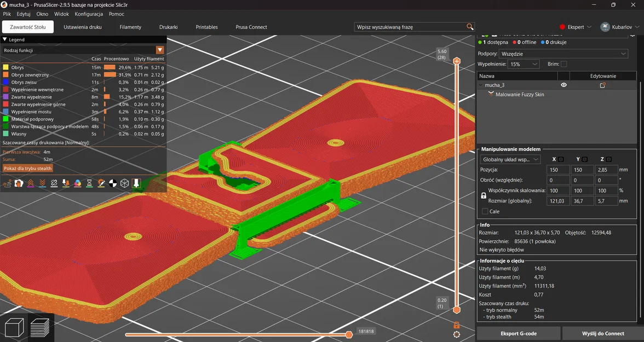Toggle deretractions icon with downward chevrons
644x342 pixels.
[42, 183]
